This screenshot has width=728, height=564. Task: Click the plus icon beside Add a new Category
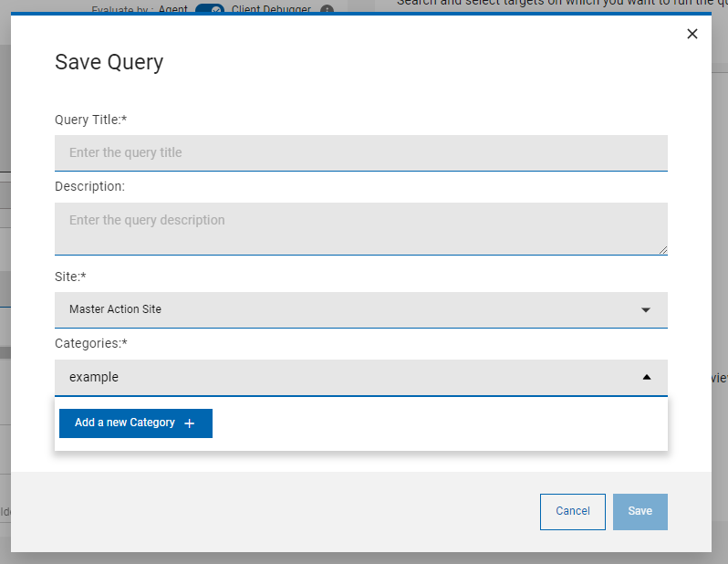click(190, 423)
